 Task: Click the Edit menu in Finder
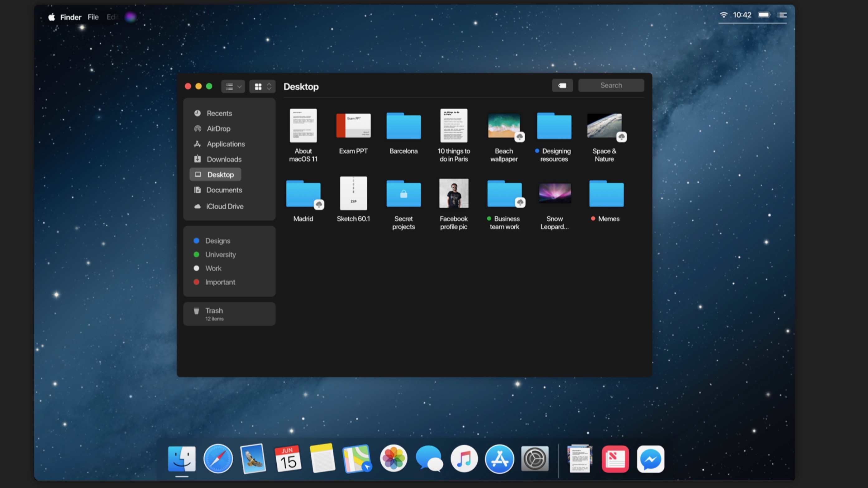(113, 16)
